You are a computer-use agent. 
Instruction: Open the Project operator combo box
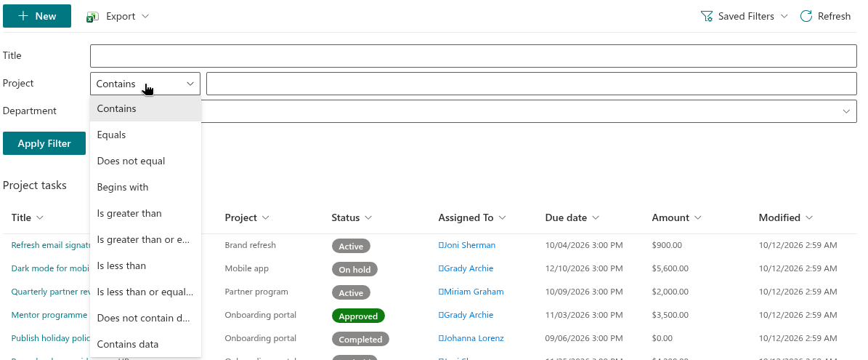click(x=145, y=84)
